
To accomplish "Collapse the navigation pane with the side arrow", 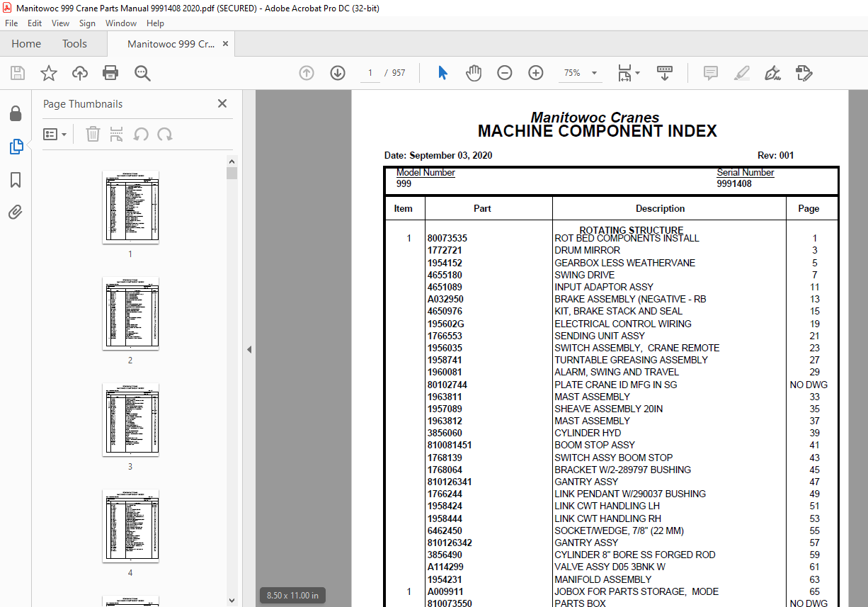I will (249, 349).
